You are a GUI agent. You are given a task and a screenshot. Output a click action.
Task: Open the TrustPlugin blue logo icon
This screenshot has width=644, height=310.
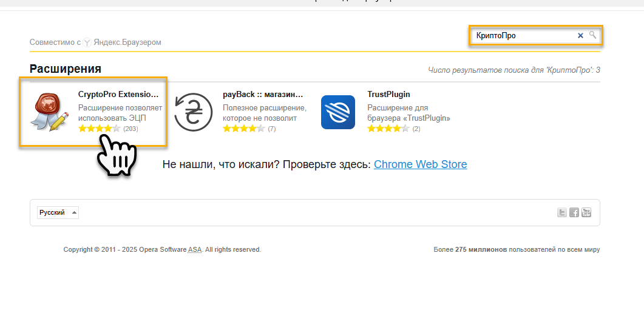tap(337, 112)
